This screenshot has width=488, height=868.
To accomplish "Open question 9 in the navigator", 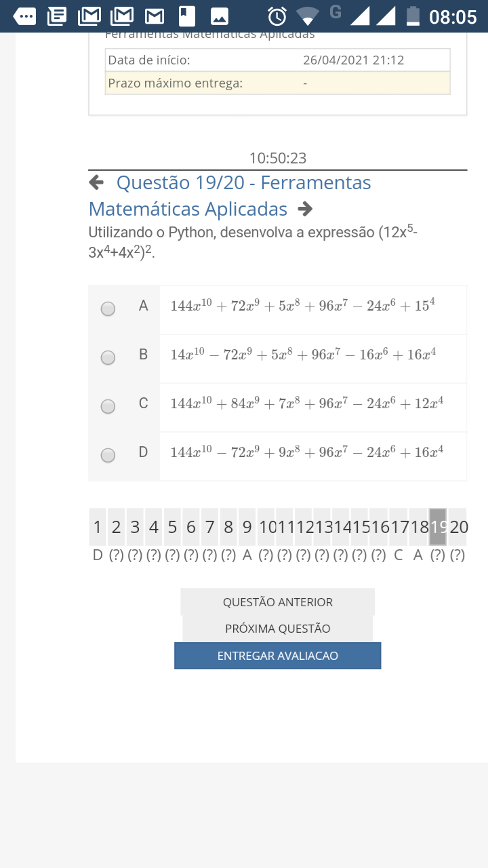I will [247, 527].
